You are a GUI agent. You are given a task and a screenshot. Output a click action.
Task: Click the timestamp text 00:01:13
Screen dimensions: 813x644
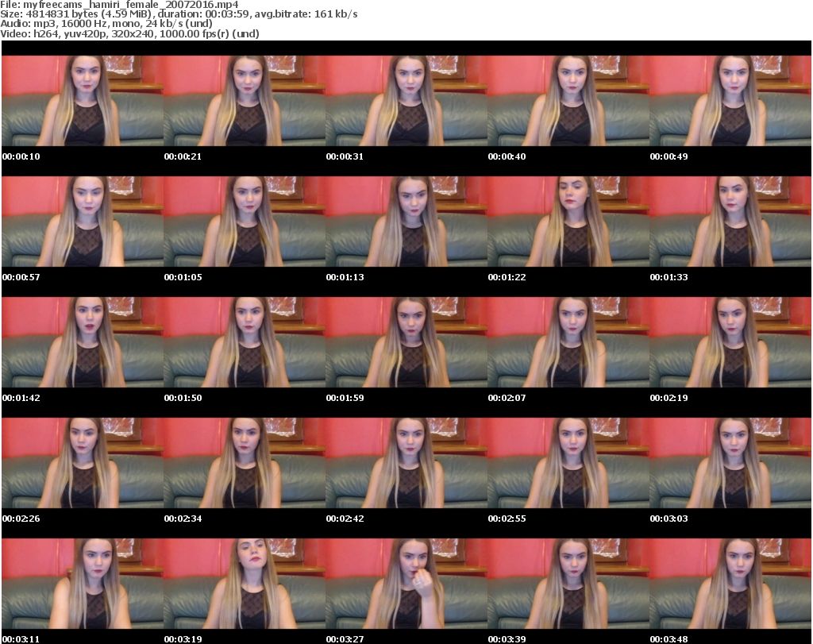point(345,277)
